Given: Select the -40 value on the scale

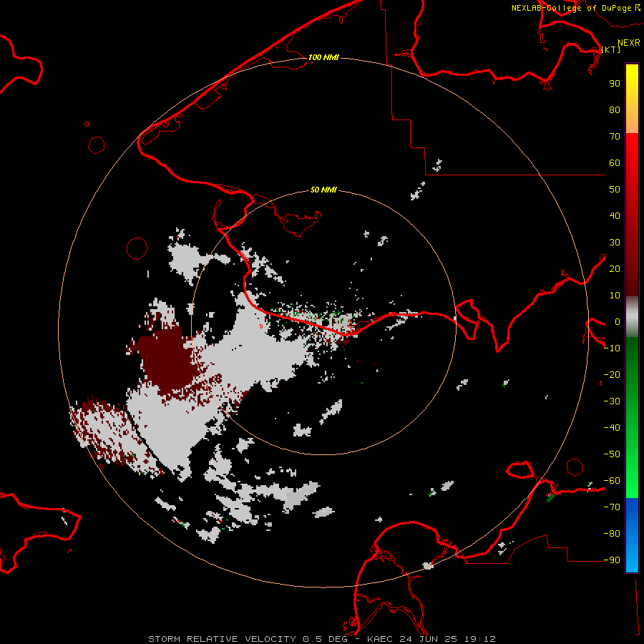Looking at the screenshot, I should pos(612,428).
